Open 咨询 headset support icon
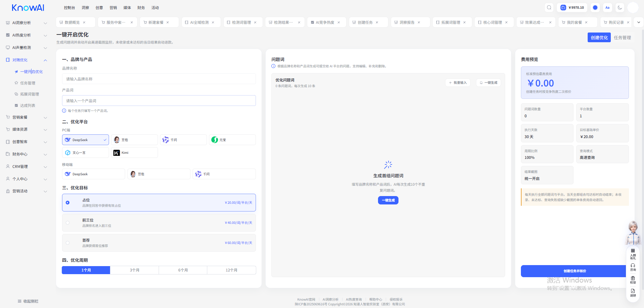Viewport: 644px width, 308px height. 633,267
